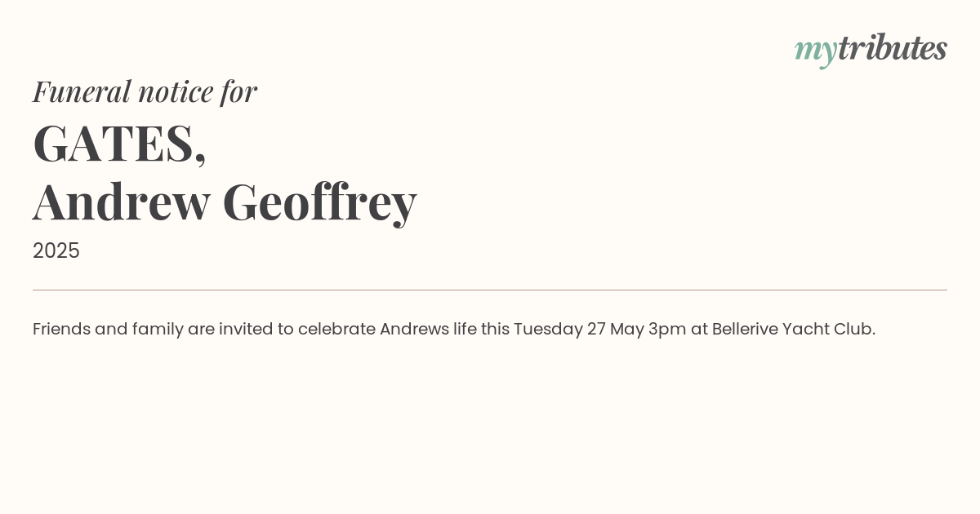Image resolution: width=980 pixels, height=514 pixels.
Task: Click the year 2025
Action: point(56,250)
